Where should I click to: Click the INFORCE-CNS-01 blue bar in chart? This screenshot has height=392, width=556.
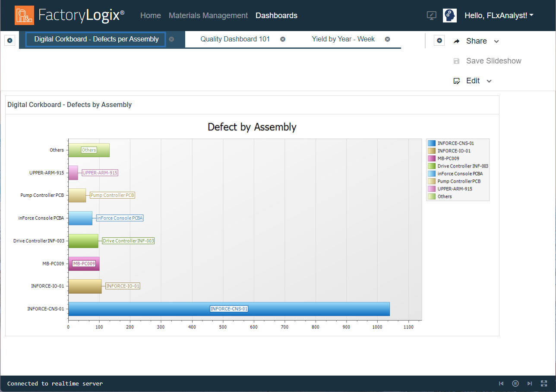302,309
